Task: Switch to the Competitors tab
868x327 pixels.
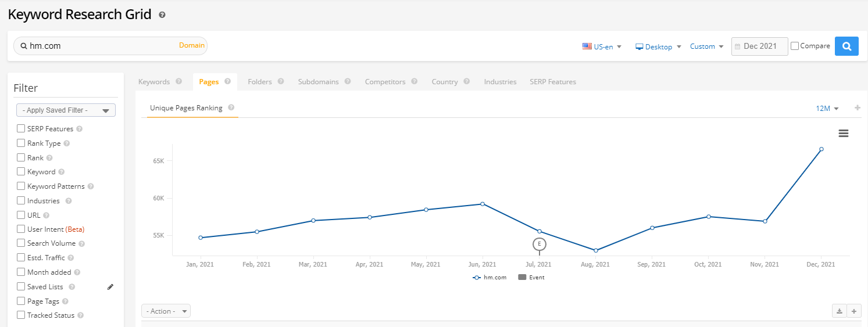Action: click(385, 82)
